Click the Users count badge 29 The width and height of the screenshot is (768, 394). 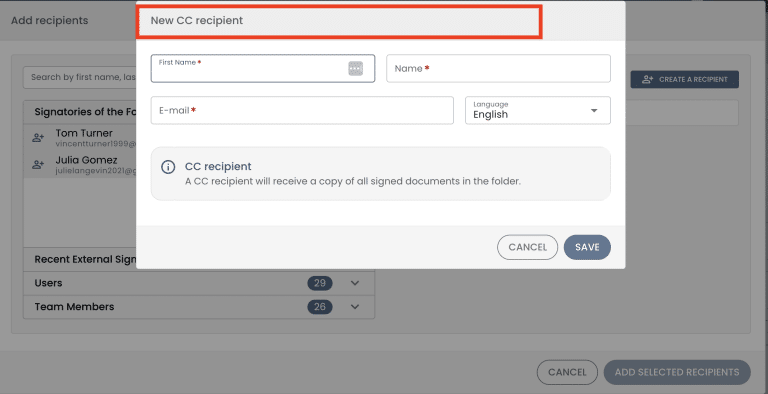320,283
